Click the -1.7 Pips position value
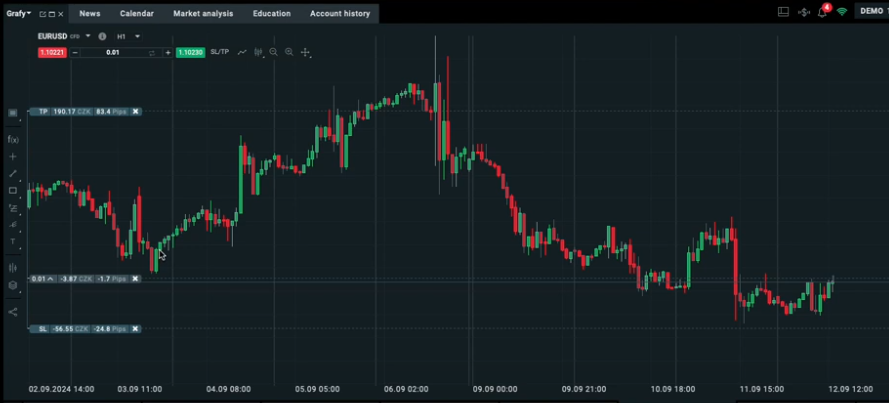This screenshot has height=403, width=889. point(112,279)
